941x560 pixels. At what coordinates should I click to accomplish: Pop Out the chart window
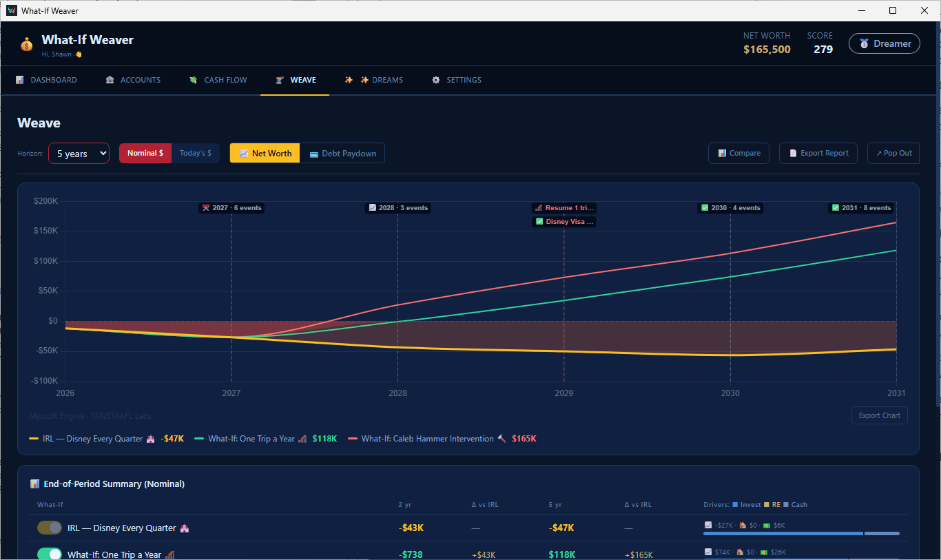(x=893, y=153)
